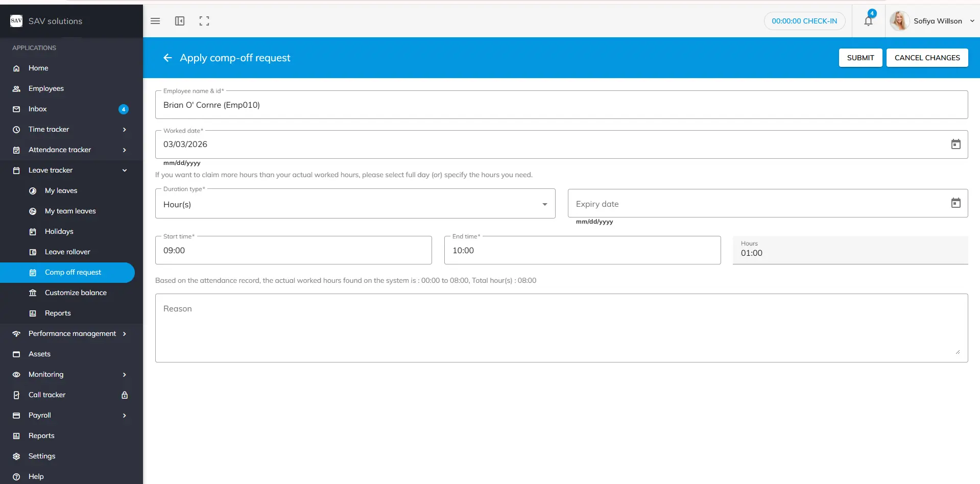
Task: Go to Customize balance page
Action: pos(76,293)
